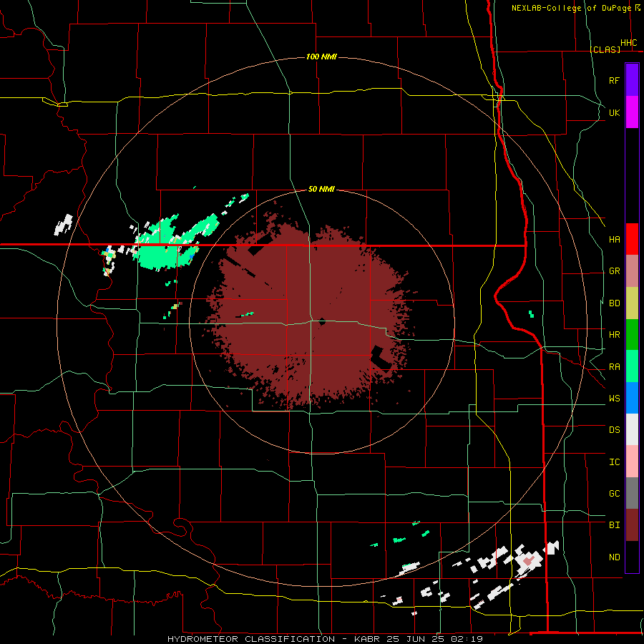
Task: Click the blue WS legend swatch
Action: click(632, 398)
